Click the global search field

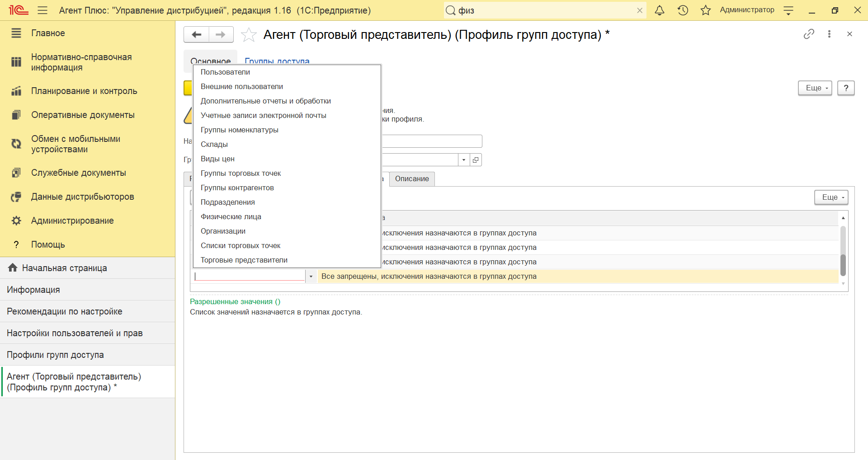pos(546,10)
